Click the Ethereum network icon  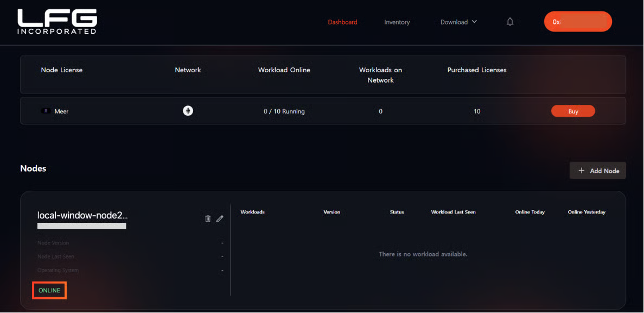(x=188, y=111)
